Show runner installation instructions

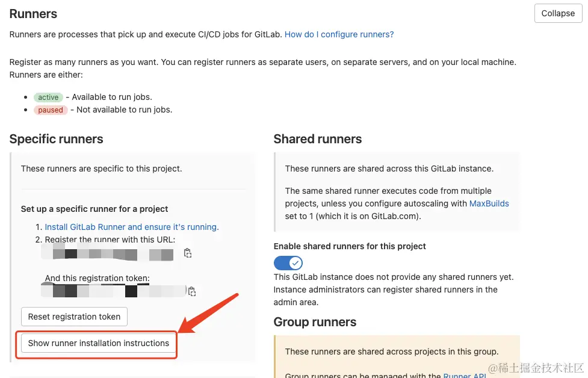[x=98, y=343]
